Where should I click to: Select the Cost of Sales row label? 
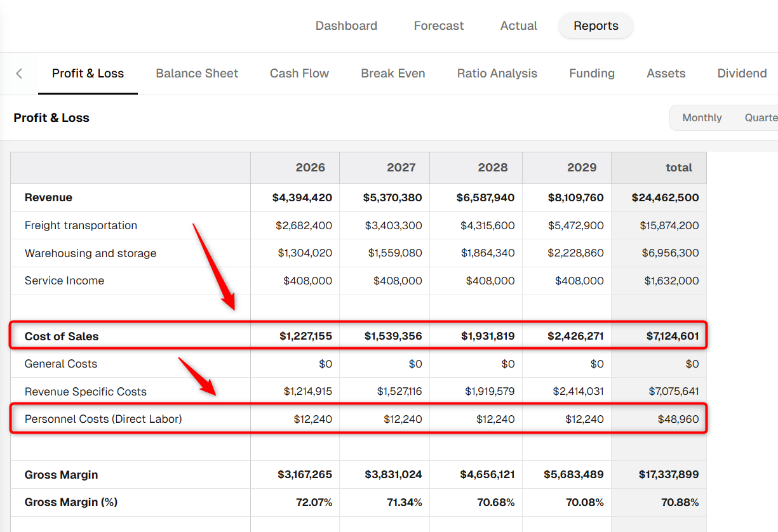pos(62,336)
